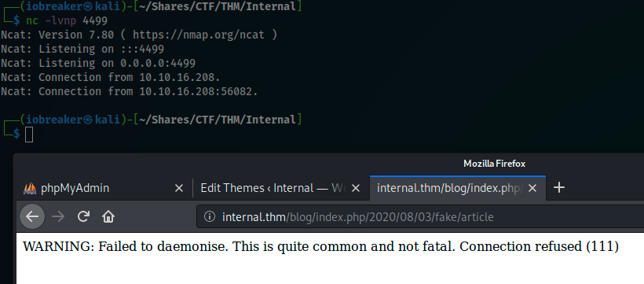644x284 pixels.
Task: Click the phpMyAdmin tab favicon
Action: click(x=30, y=188)
